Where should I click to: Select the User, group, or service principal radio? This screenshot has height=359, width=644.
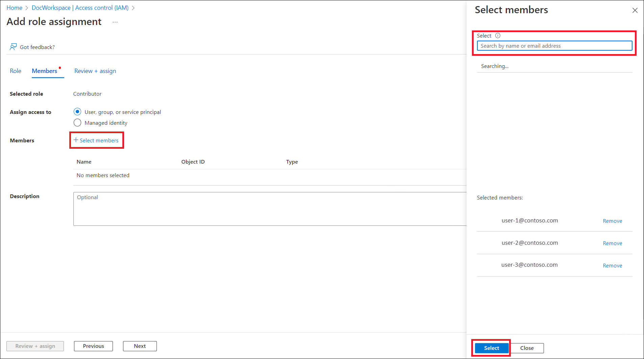[x=77, y=112]
